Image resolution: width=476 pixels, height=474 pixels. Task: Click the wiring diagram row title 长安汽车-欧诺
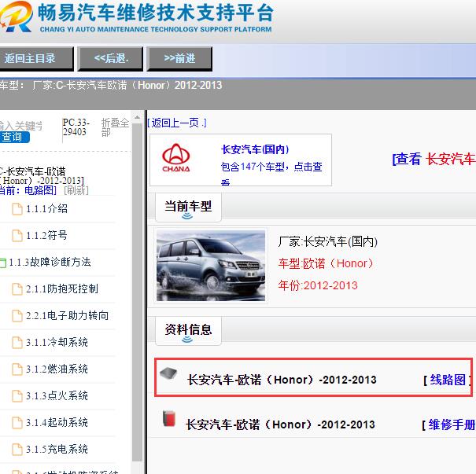[282, 380]
